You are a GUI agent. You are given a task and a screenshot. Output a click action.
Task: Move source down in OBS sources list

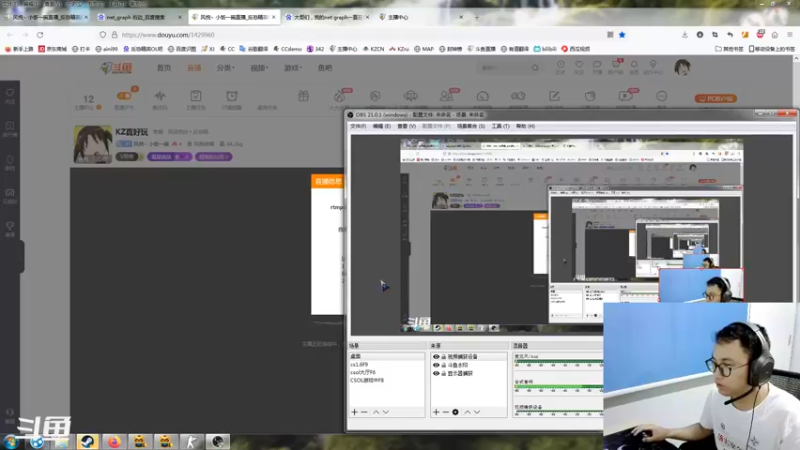pos(477,412)
